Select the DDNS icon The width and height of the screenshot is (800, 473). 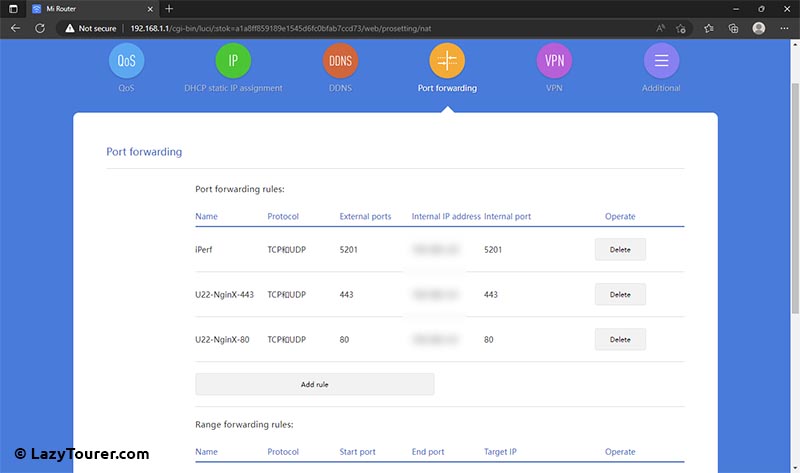341,61
